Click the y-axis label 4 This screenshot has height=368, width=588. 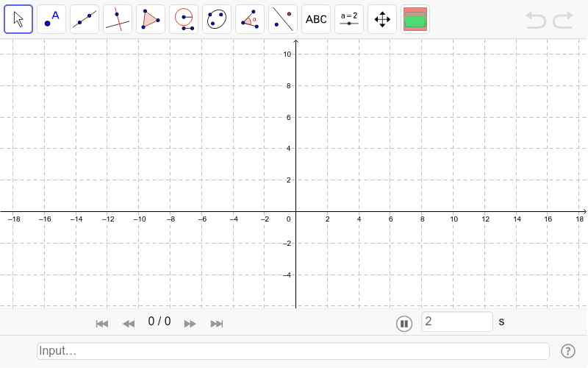(288, 149)
